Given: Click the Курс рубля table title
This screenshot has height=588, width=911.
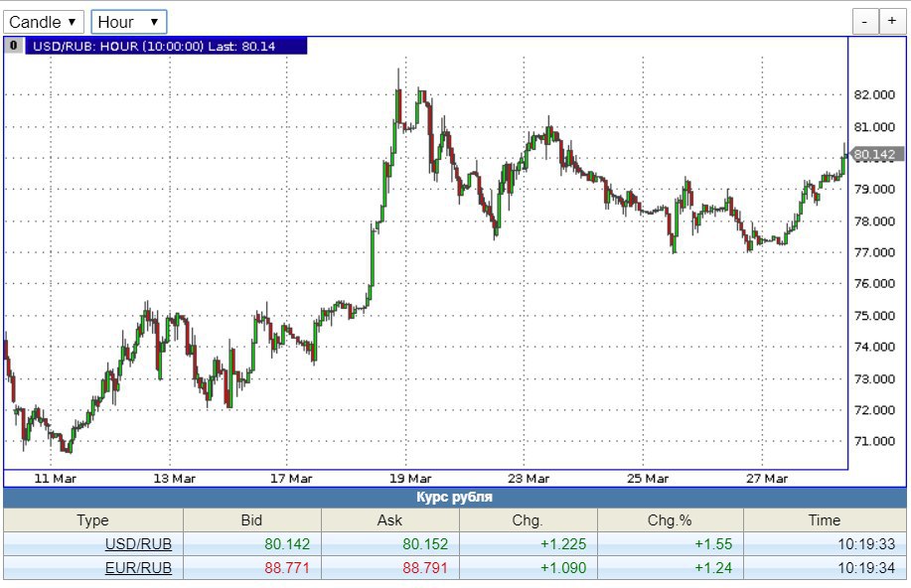Looking at the screenshot, I should click(454, 498).
